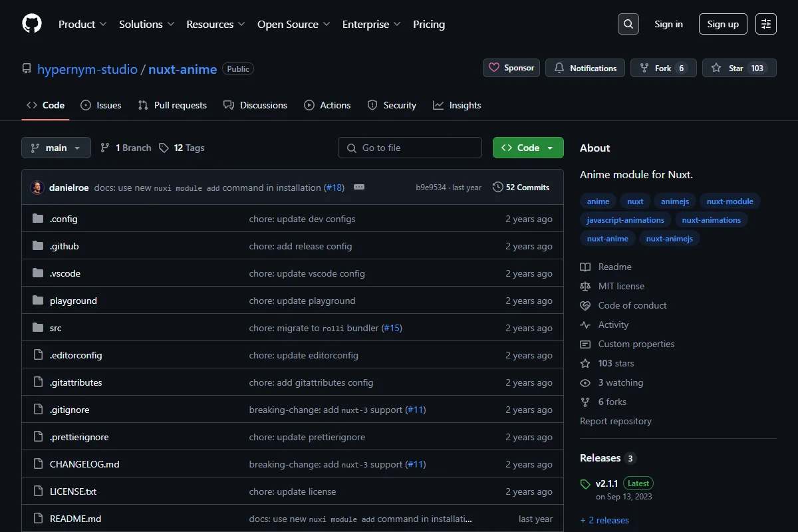The height and width of the screenshot is (532, 798).
Task: Open the .github folder
Action: coord(65,246)
